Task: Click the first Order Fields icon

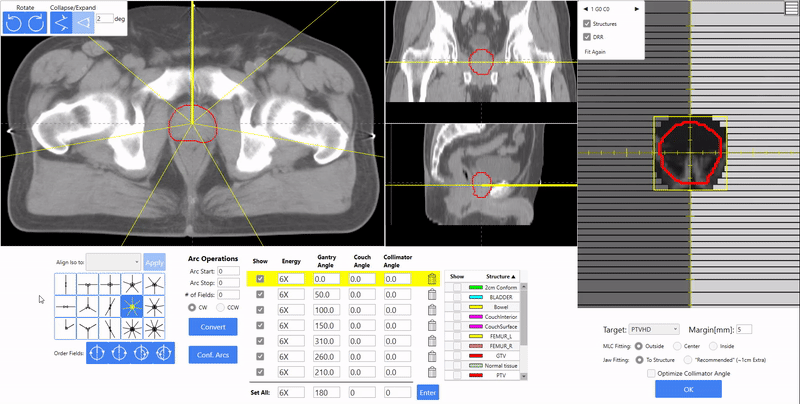Action: (x=99, y=352)
